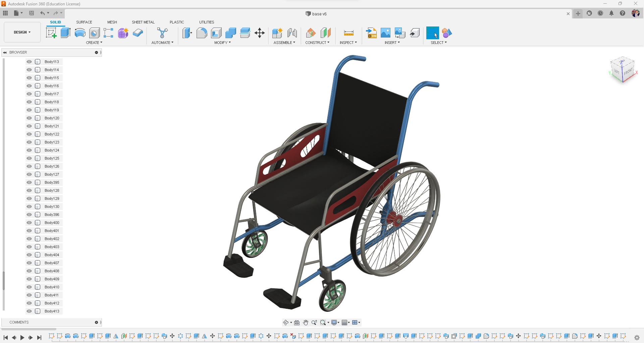This screenshot has height=343, width=644.
Task: Toggle visibility of Body396
Action: click(x=29, y=215)
